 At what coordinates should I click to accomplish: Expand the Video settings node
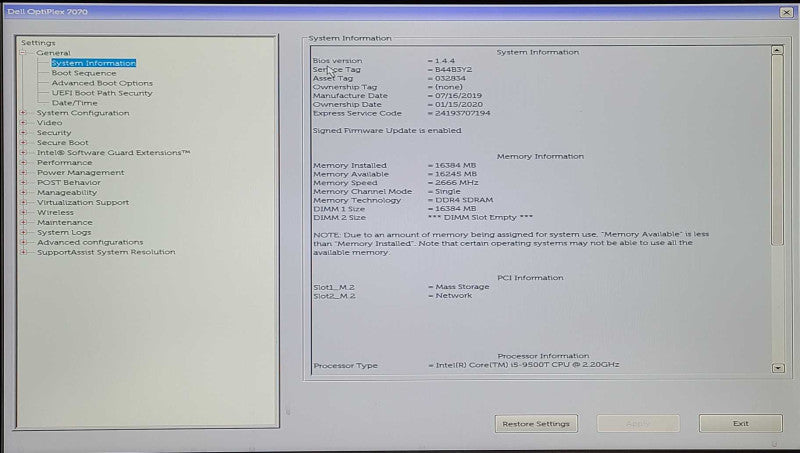[x=23, y=122]
